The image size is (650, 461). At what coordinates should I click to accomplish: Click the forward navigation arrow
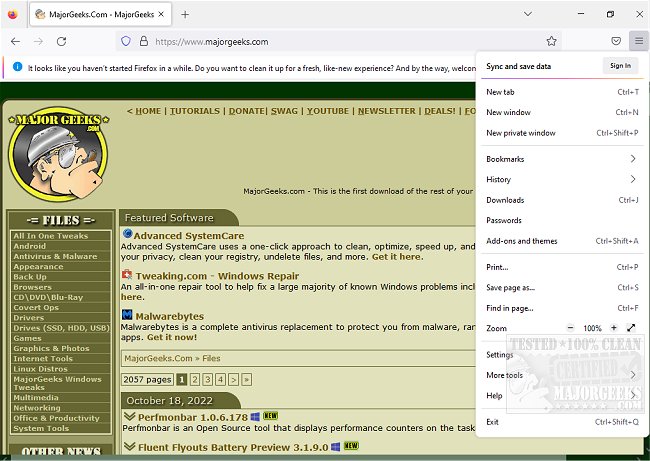[x=38, y=41]
